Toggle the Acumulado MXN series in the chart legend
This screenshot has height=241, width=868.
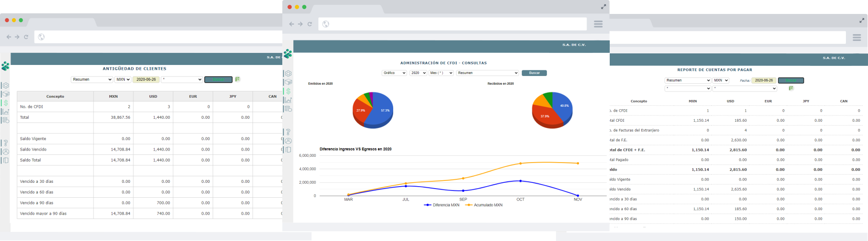point(484,205)
